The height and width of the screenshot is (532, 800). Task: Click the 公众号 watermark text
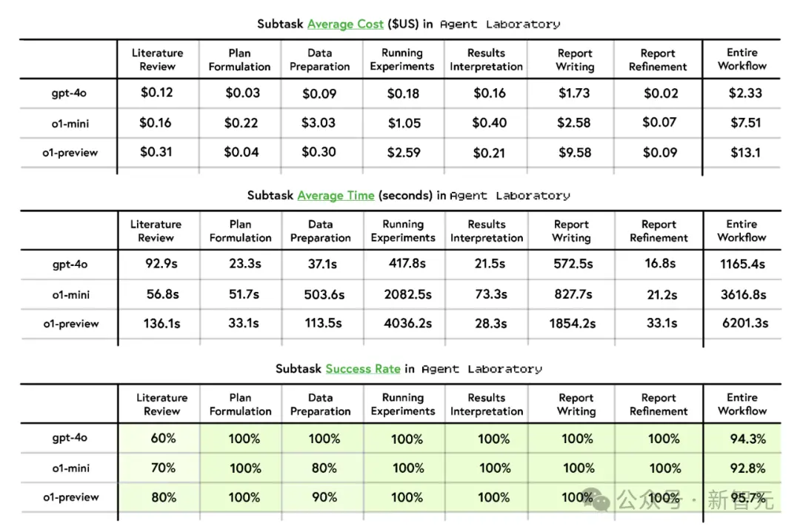[648, 499]
